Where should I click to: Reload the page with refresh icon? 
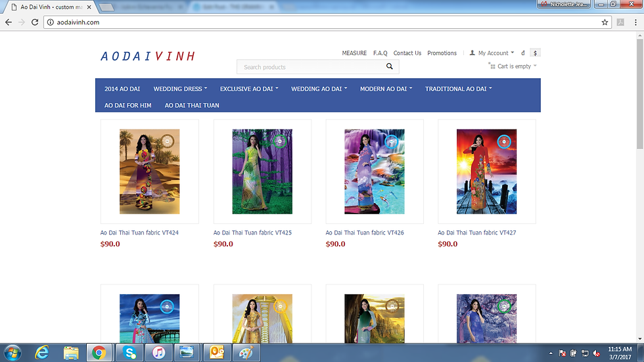tap(35, 22)
